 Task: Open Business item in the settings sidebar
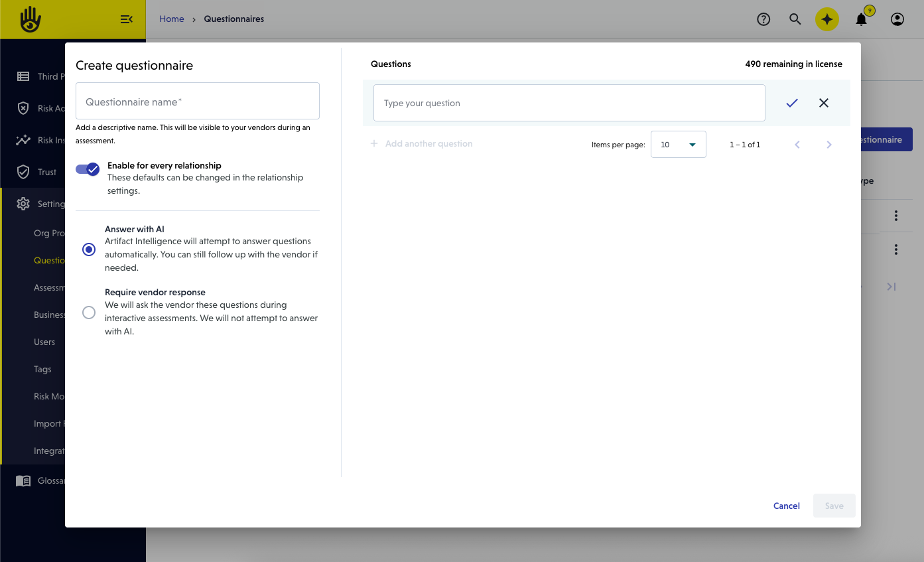point(49,315)
